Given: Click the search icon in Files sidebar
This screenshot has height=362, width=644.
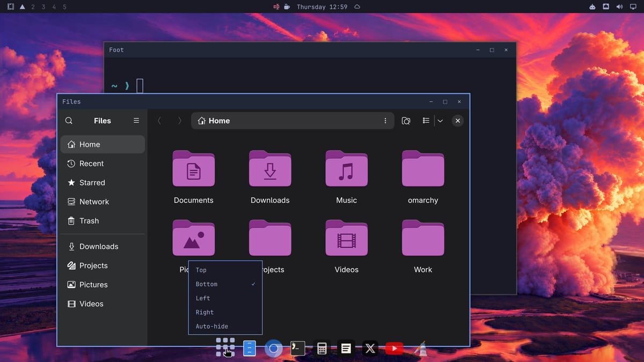Looking at the screenshot, I should (x=69, y=121).
